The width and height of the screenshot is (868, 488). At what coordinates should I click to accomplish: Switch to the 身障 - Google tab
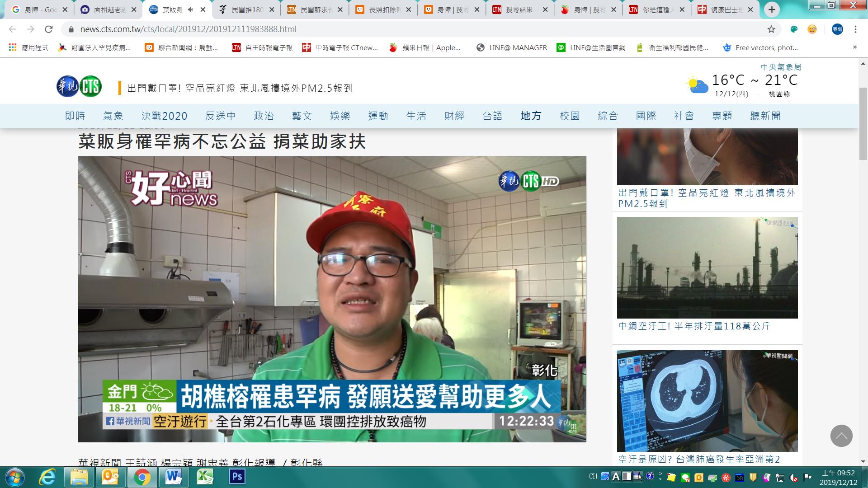tap(39, 9)
